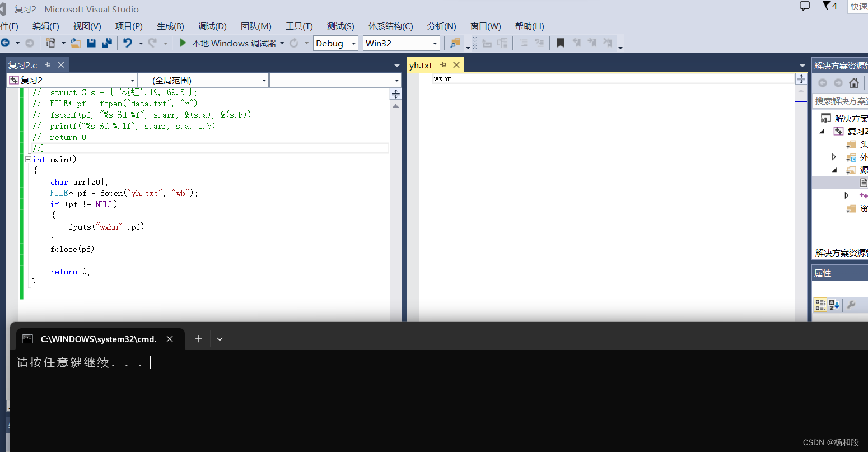This screenshot has height=452, width=868.
Task: Open the (全局范围) scope dropdown
Action: click(203, 81)
